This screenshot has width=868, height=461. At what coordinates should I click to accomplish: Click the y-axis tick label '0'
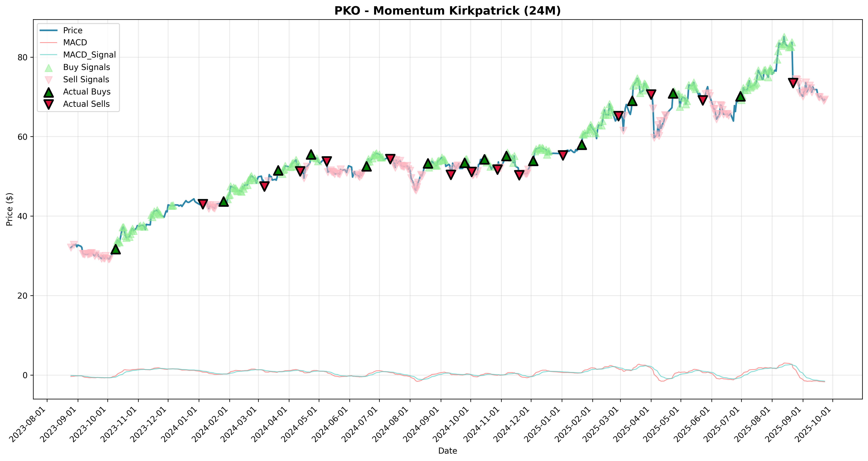click(25, 375)
